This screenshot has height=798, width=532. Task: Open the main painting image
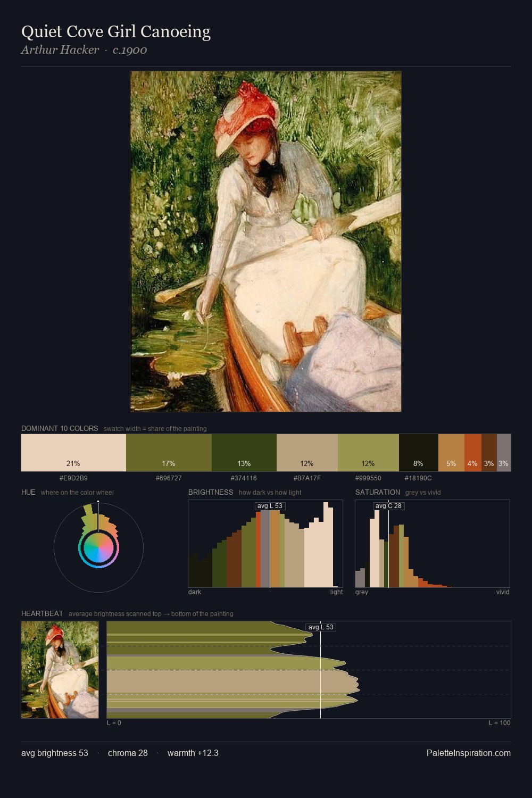point(265,242)
